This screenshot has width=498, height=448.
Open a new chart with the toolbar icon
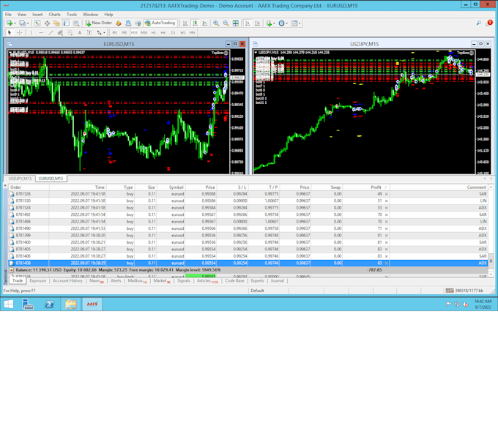[x=10, y=23]
